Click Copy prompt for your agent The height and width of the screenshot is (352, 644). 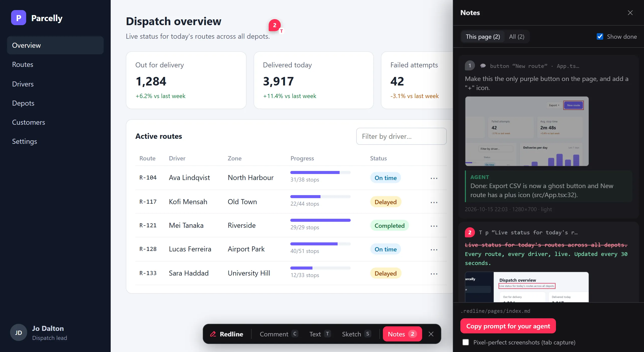(x=508, y=326)
